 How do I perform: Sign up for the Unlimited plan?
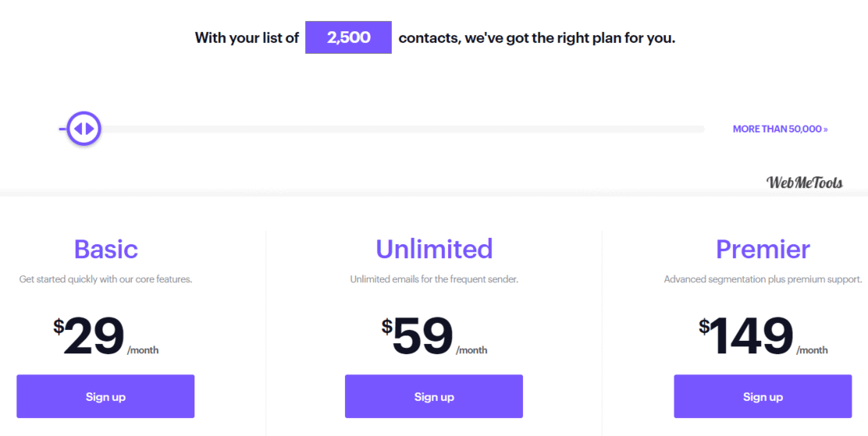click(x=433, y=396)
